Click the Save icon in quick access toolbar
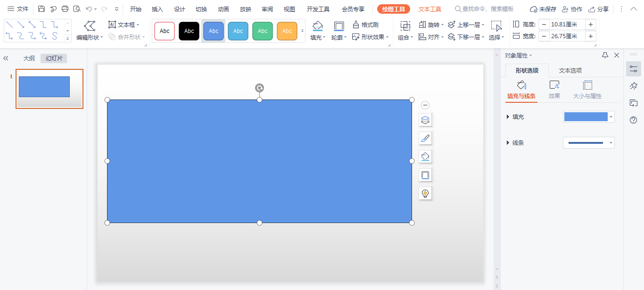 (x=41, y=9)
